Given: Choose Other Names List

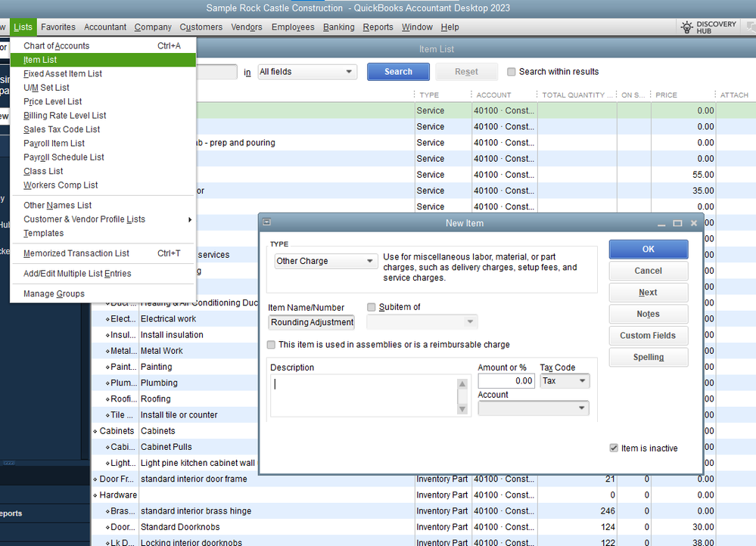Looking at the screenshot, I should coord(103,205).
